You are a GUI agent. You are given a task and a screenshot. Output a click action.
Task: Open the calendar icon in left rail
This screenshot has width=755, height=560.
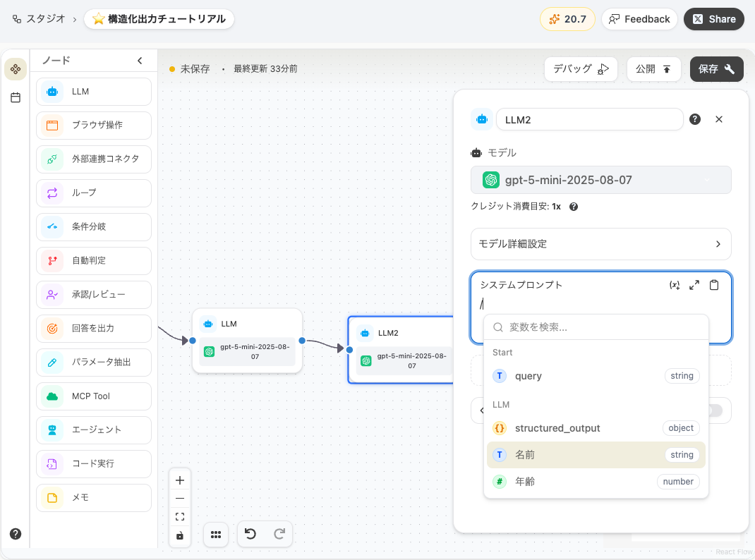[16, 97]
